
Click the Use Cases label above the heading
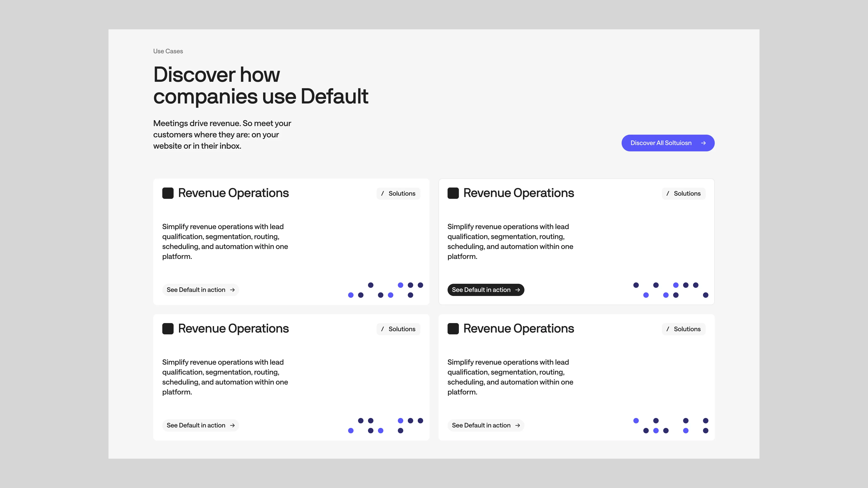(168, 51)
